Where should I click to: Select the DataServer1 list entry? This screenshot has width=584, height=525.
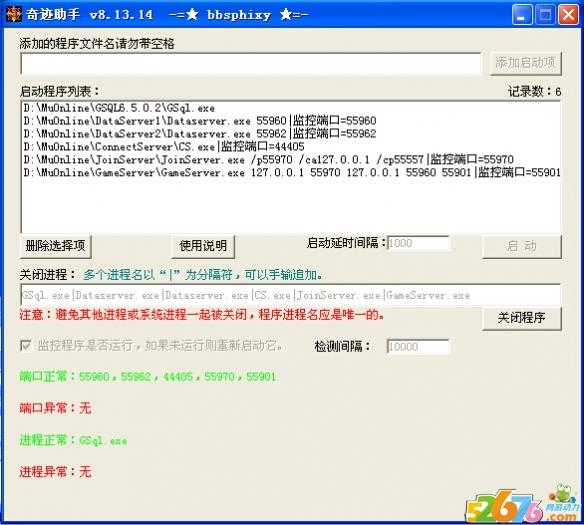tap(200, 121)
